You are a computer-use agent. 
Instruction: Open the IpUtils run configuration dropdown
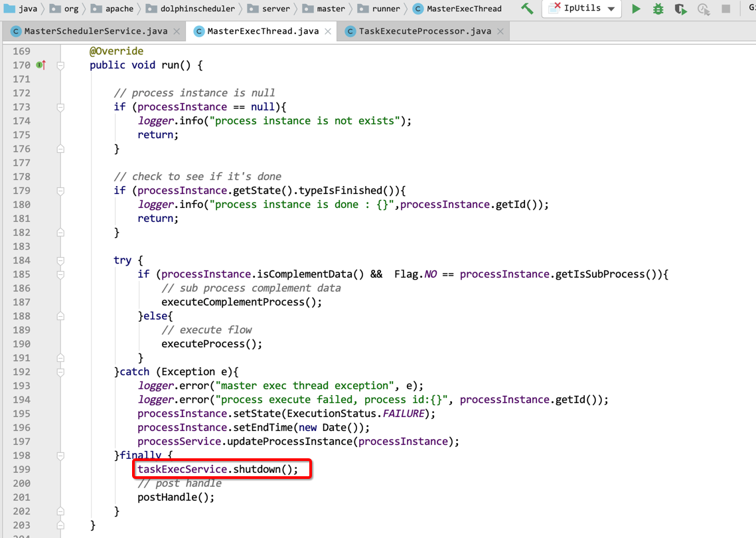click(582, 8)
